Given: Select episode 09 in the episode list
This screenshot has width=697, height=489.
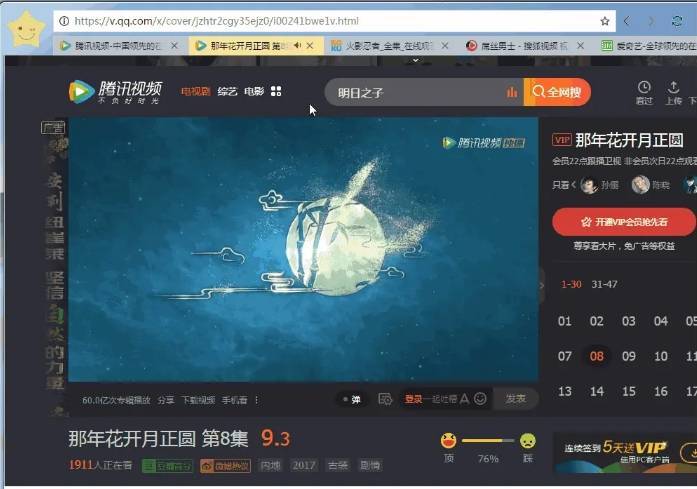Looking at the screenshot, I should click(x=629, y=356).
